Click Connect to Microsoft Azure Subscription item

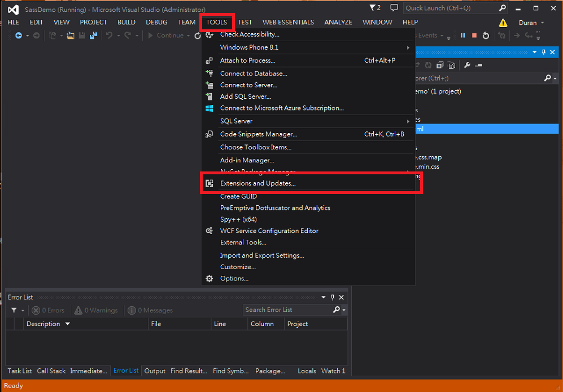tap(308, 108)
